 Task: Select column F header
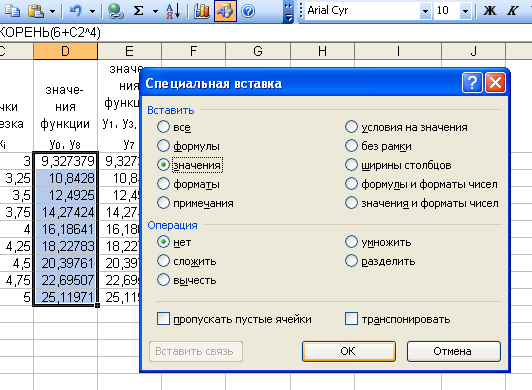(x=193, y=51)
